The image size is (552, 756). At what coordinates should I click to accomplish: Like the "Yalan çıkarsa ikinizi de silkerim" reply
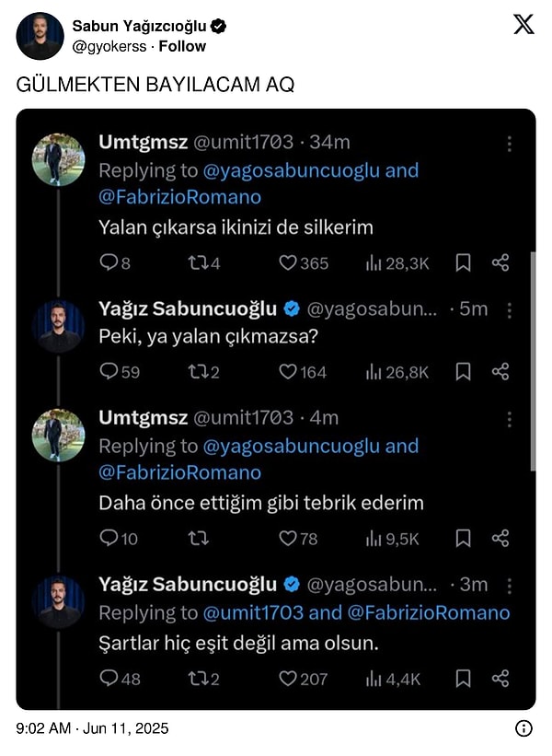(x=289, y=263)
